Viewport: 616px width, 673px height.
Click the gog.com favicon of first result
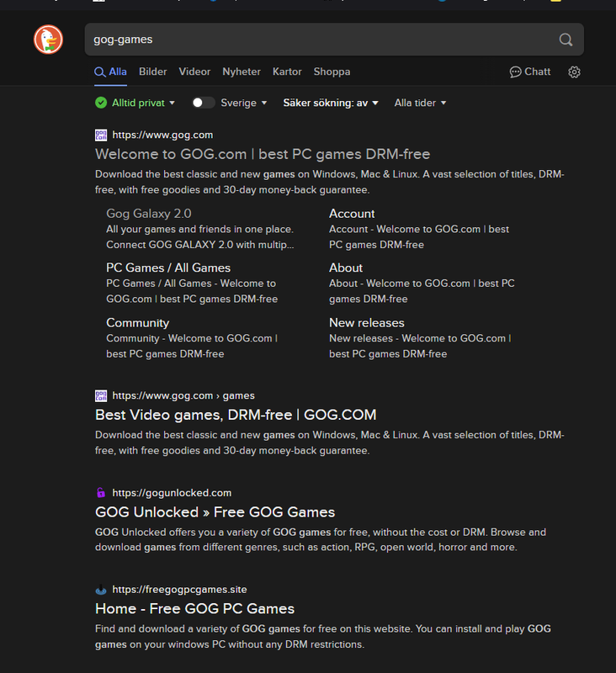pos(101,135)
